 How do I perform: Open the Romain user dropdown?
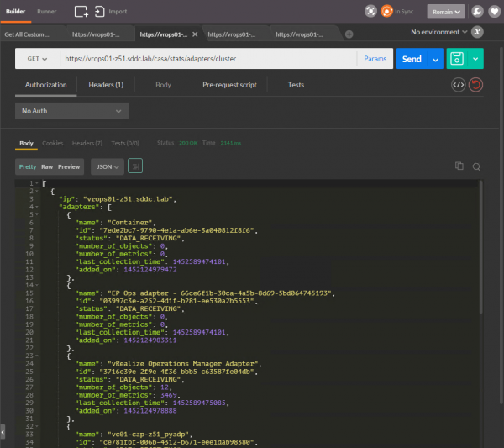point(446,12)
